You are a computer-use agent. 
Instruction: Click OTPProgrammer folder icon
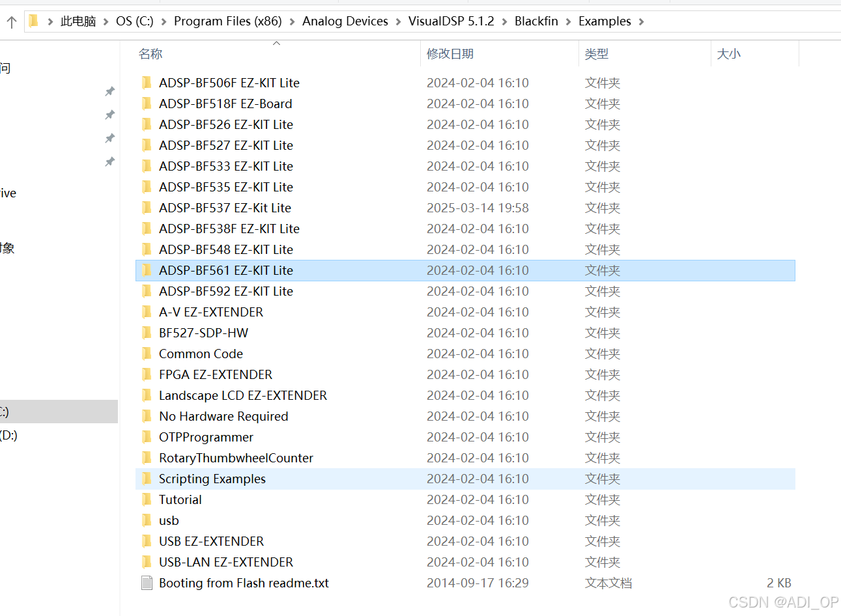pyautogui.click(x=147, y=437)
